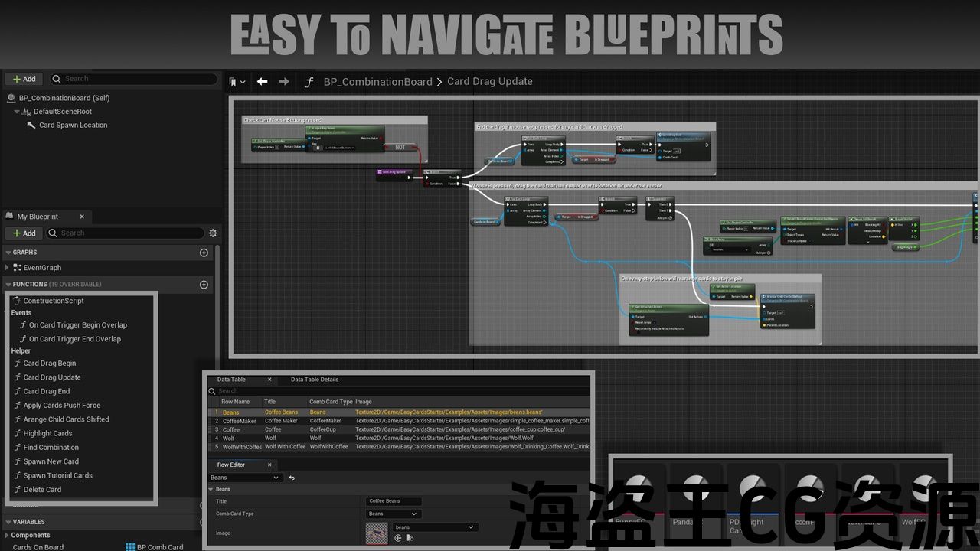Viewport: 980px width, 551px height.
Task: Open the beans image asset dropdown
Action: pos(435,527)
